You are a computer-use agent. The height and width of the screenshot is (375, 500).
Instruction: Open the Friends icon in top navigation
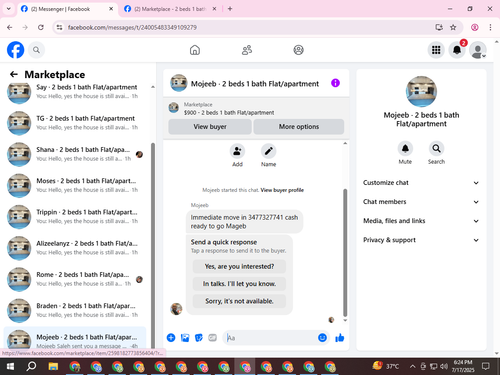[x=247, y=50]
